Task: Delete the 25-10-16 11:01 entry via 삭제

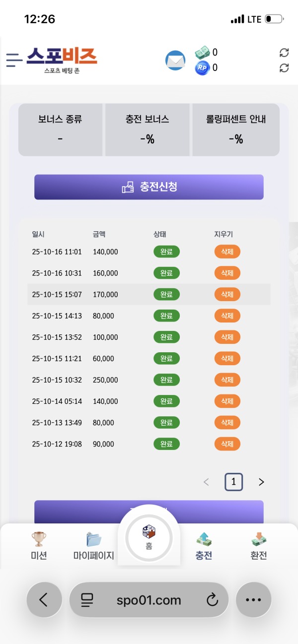Action: (x=227, y=252)
